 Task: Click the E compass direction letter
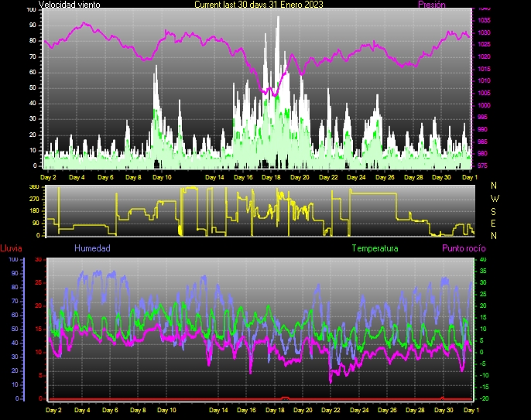493,224
